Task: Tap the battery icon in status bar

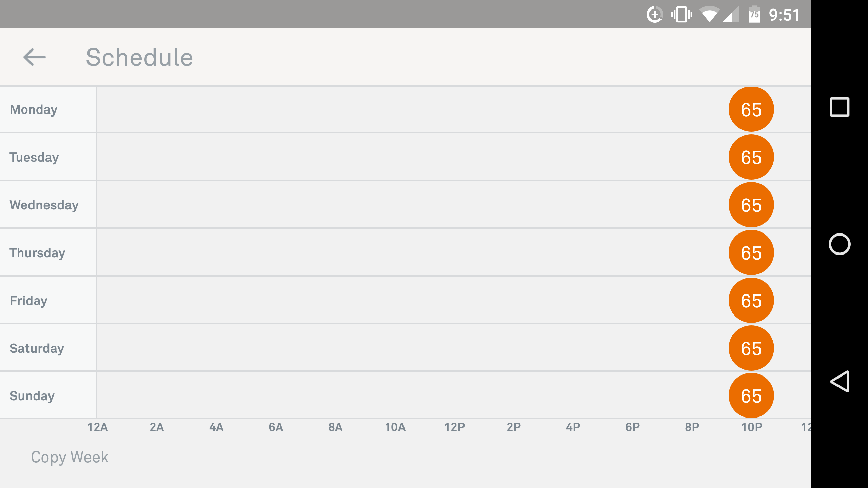Action: [754, 15]
